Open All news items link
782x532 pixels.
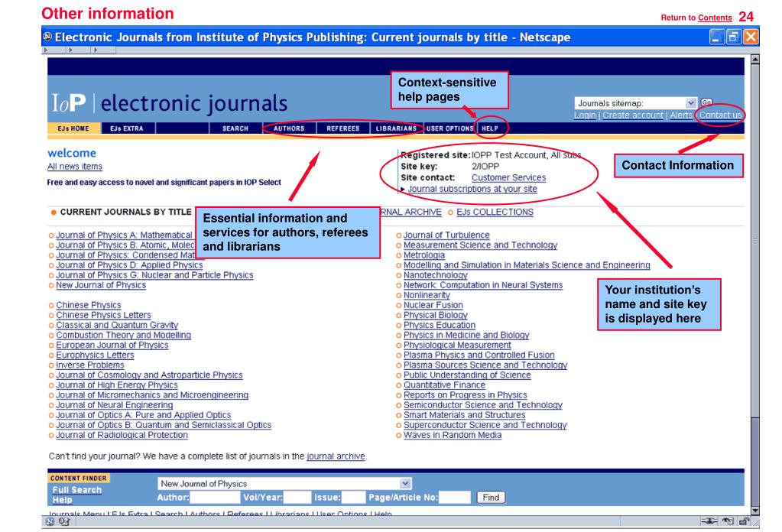click(75, 167)
